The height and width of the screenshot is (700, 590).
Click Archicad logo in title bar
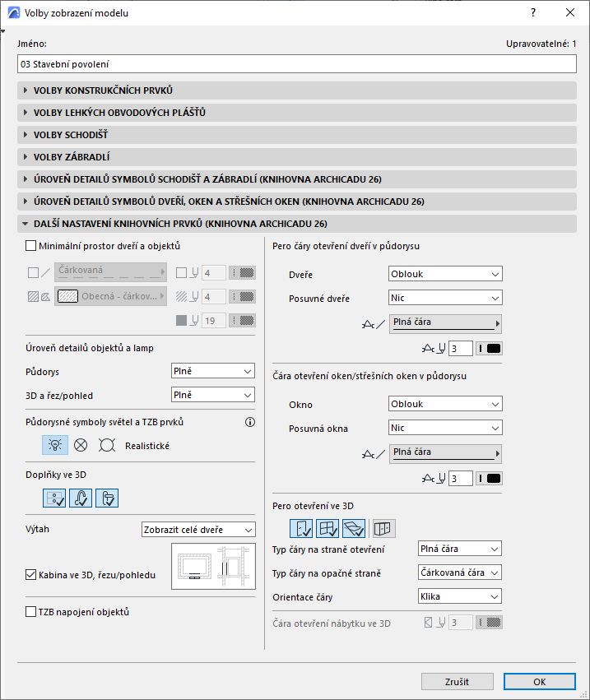[14, 12]
